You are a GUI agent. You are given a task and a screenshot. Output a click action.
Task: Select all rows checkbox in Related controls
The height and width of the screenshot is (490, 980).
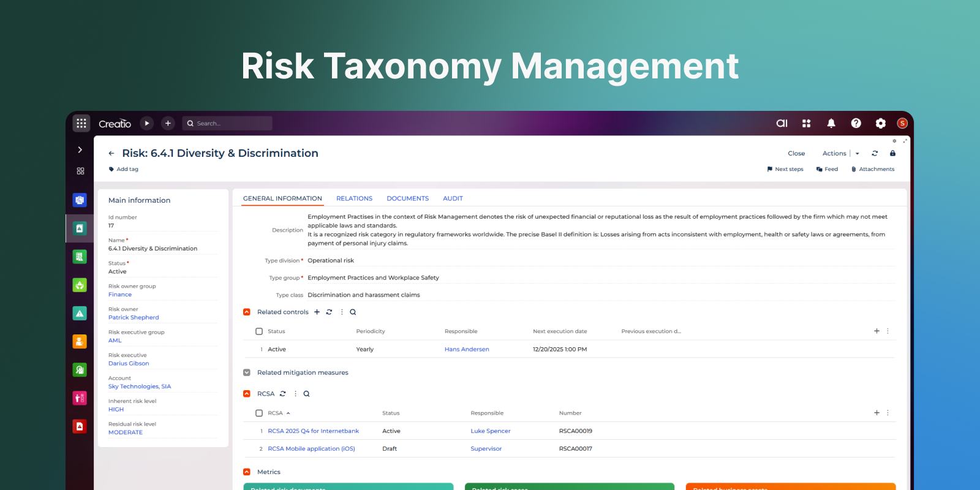point(259,331)
